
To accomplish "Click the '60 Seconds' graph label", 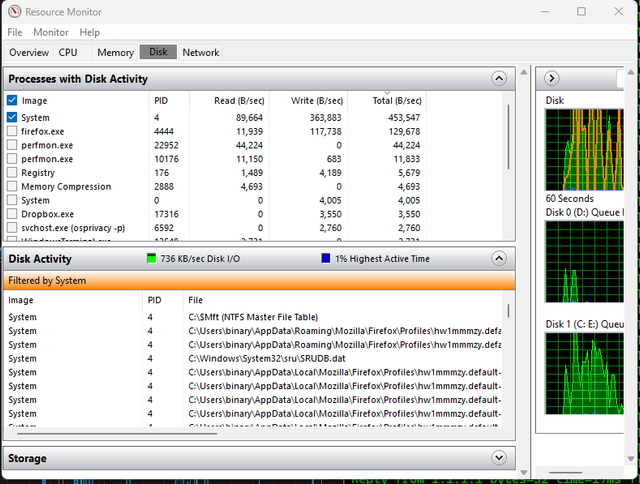I will [569, 199].
